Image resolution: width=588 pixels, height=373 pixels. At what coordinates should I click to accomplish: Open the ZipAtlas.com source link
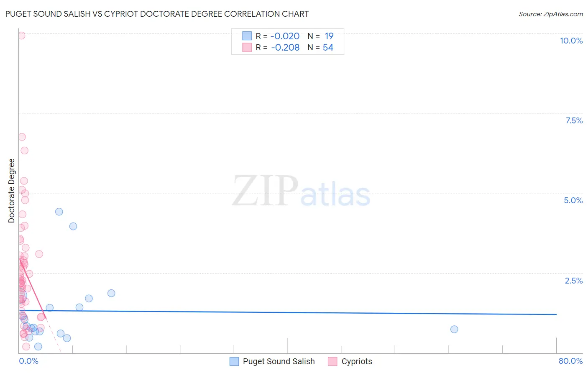551,14
